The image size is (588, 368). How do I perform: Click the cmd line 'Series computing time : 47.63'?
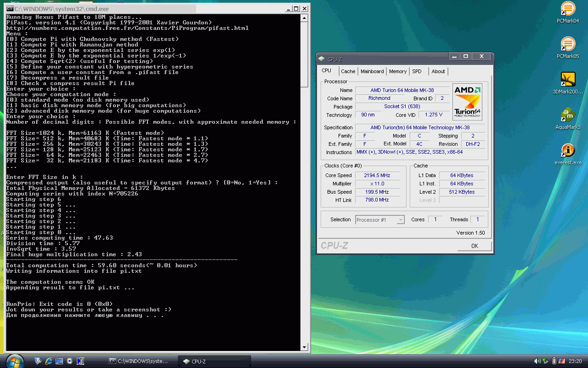click(59, 238)
